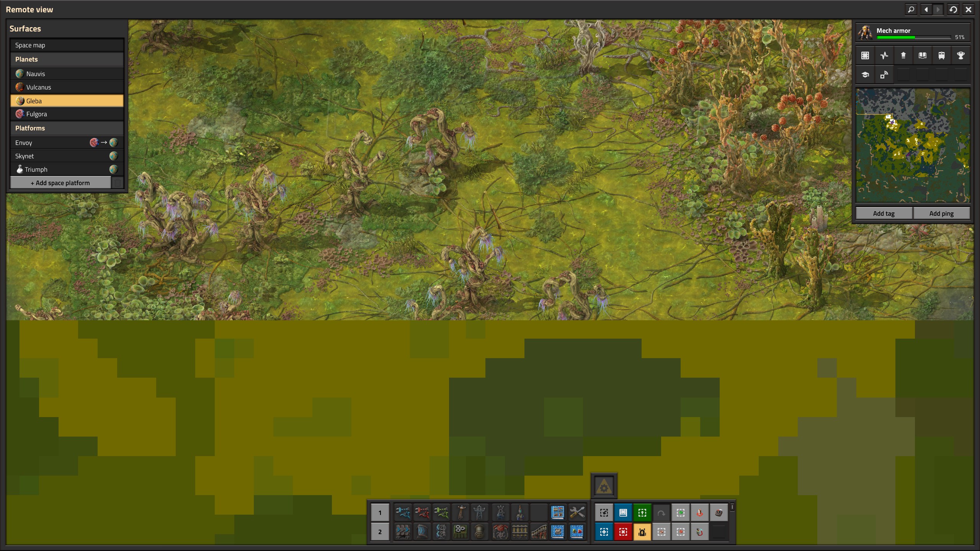Open the fruit blueprint book slot
This screenshot has width=980, height=551.
click(x=577, y=531)
